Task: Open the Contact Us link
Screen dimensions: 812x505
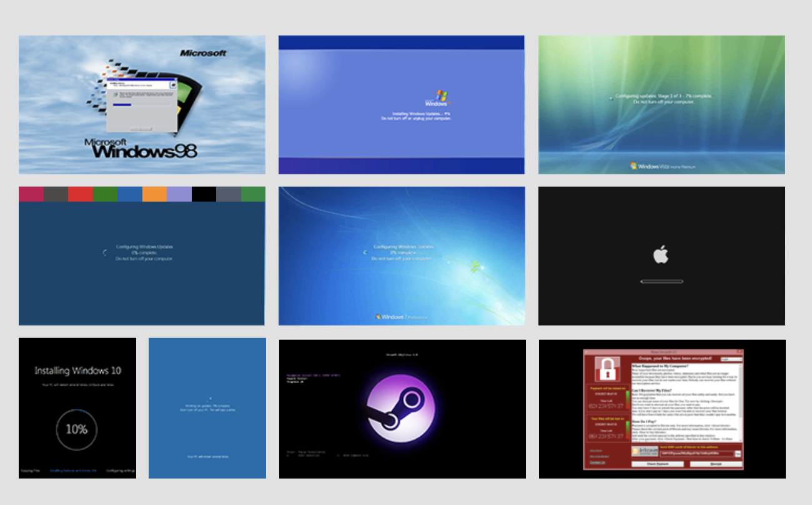Action: pos(597,462)
